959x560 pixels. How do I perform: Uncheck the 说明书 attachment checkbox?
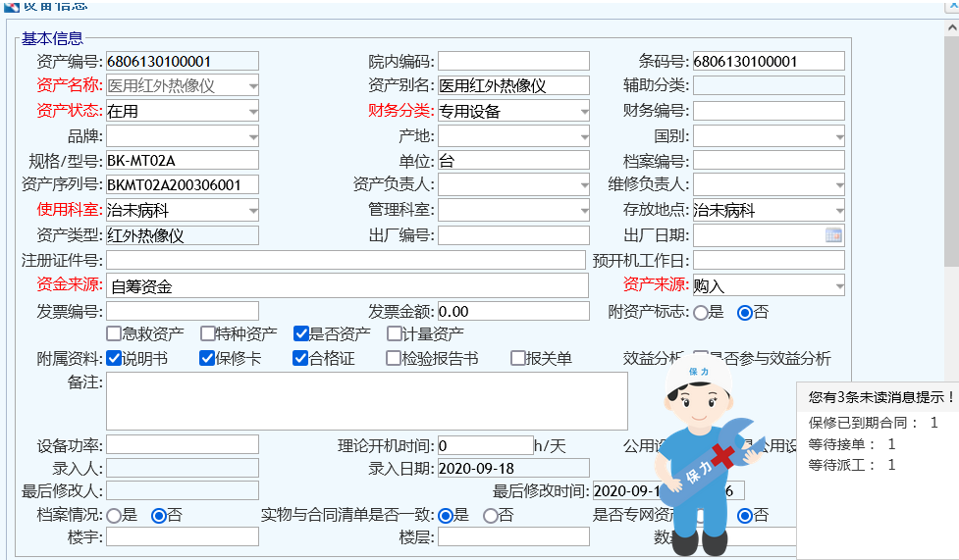point(114,359)
